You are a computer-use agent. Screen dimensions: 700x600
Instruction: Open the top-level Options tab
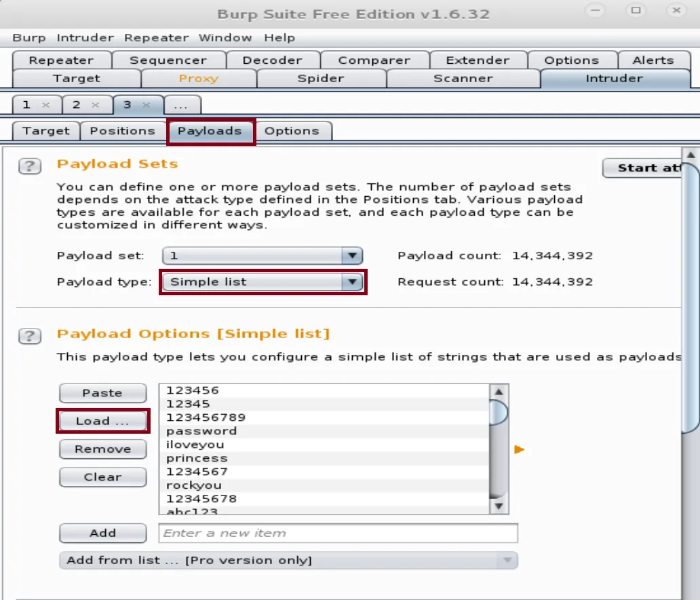[571, 60]
